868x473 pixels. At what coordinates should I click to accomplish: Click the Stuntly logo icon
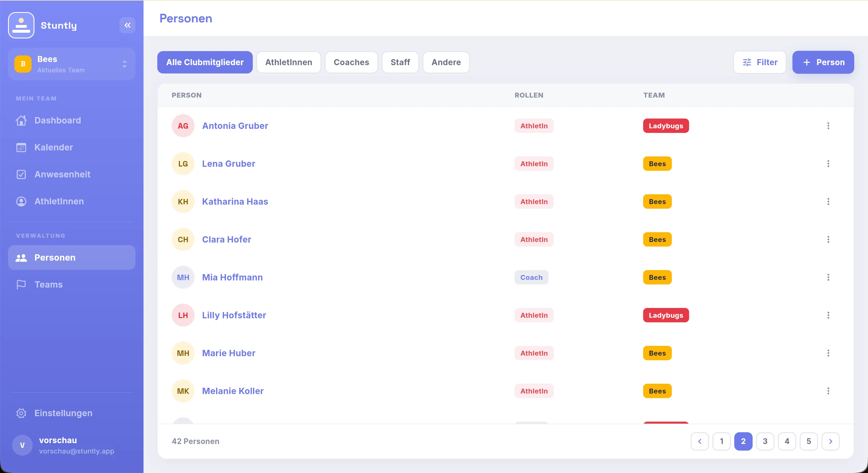pyautogui.click(x=21, y=25)
